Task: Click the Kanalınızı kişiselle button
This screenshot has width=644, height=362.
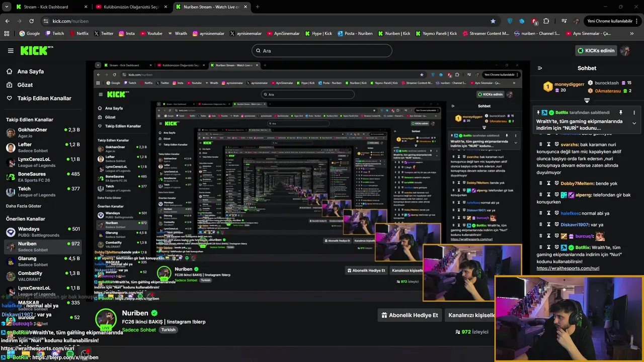Action: (471, 315)
